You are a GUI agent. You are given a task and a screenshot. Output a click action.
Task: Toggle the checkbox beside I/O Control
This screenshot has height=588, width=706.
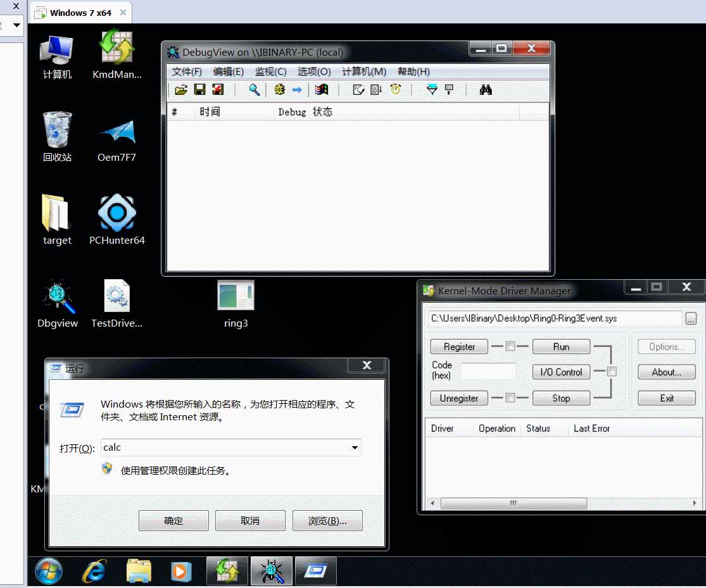[x=612, y=372]
